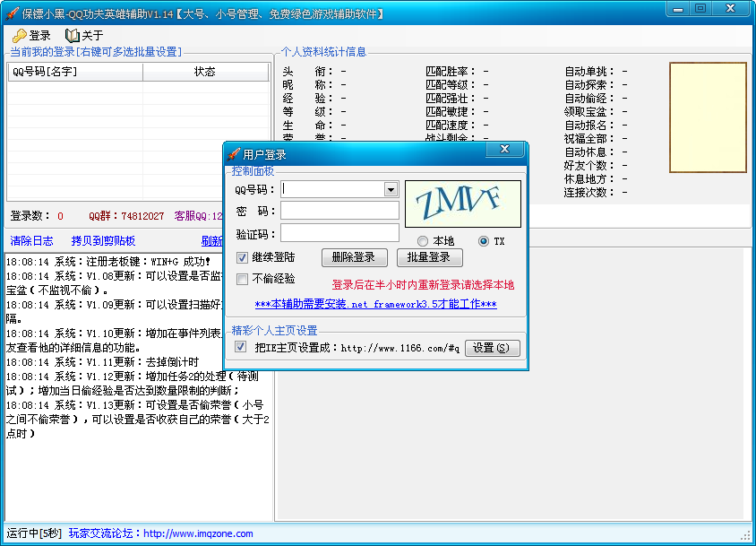Click the 删除登录 button

click(355, 257)
